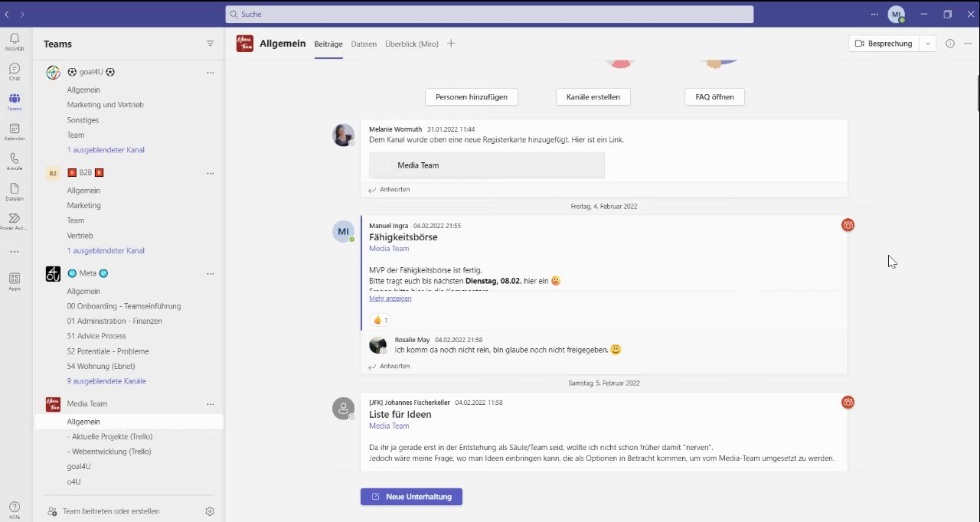This screenshot has height=522, width=980.
Task: Go forward with the forward arrow
Action: point(22,14)
